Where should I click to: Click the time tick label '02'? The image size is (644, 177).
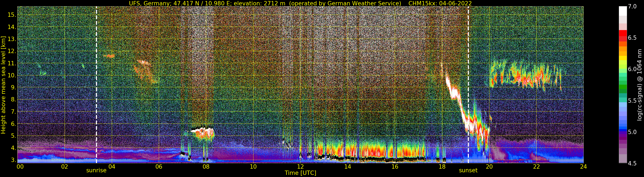point(65,166)
